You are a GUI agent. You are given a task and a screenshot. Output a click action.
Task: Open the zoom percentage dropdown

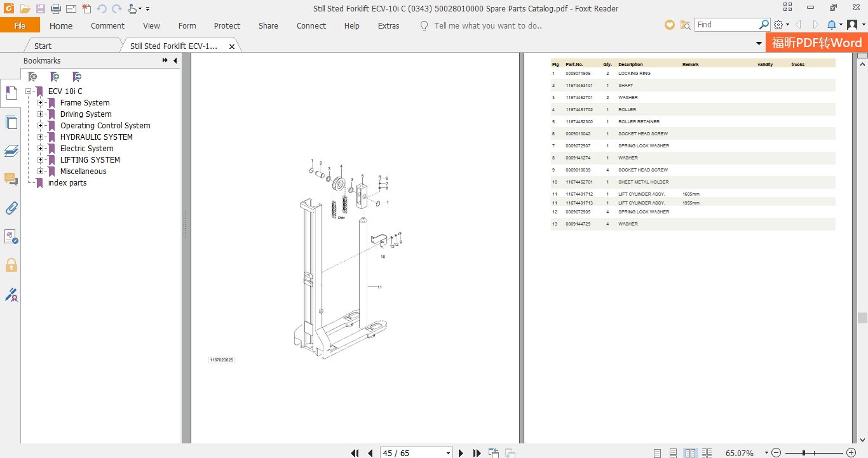pos(766,453)
